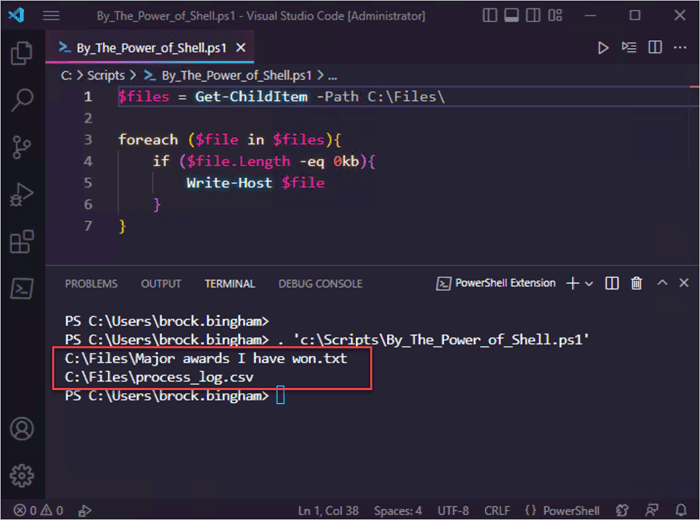Change indentation via Spaces: 4
The height and width of the screenshot is (520, 700).
(x=398, y=511)
